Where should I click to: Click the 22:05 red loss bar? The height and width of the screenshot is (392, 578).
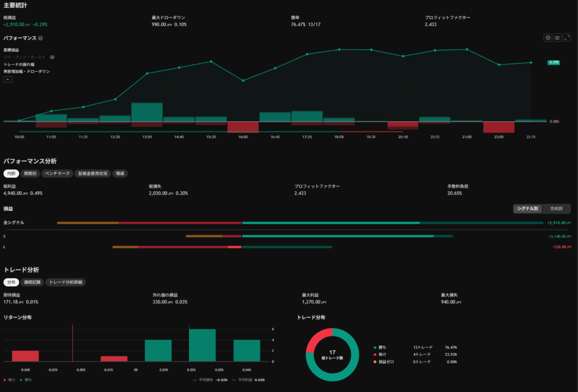498,127
